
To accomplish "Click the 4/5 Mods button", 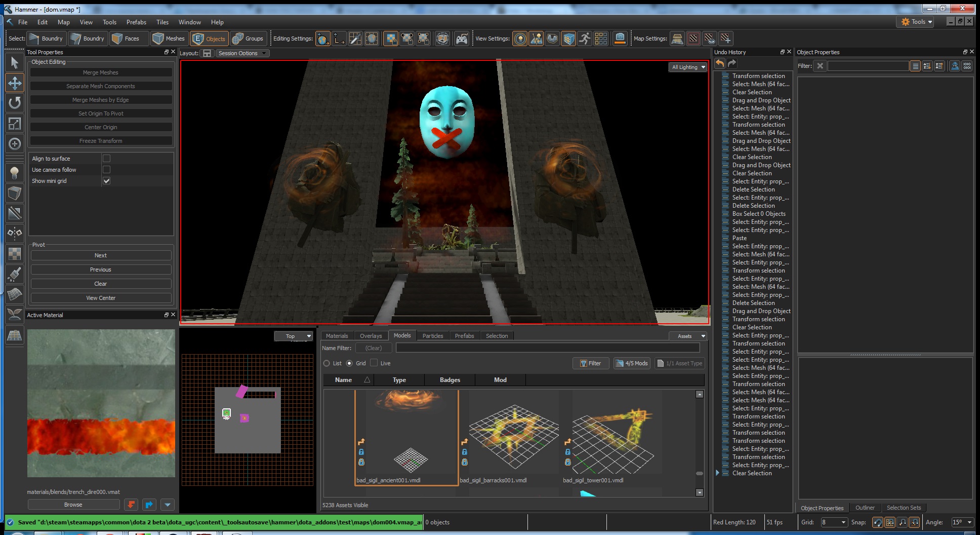I will pos(632,363).
